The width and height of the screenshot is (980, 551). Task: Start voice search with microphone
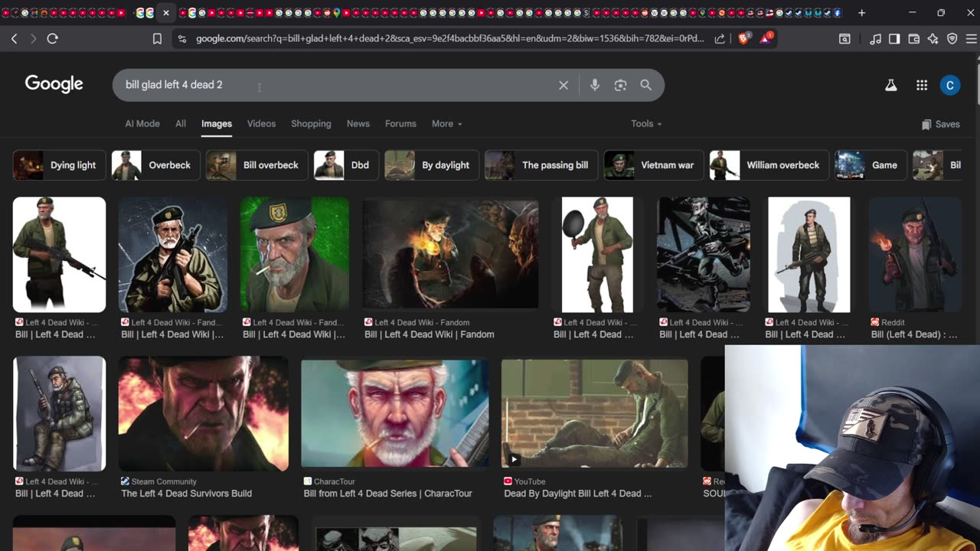(x=595, y=85)
